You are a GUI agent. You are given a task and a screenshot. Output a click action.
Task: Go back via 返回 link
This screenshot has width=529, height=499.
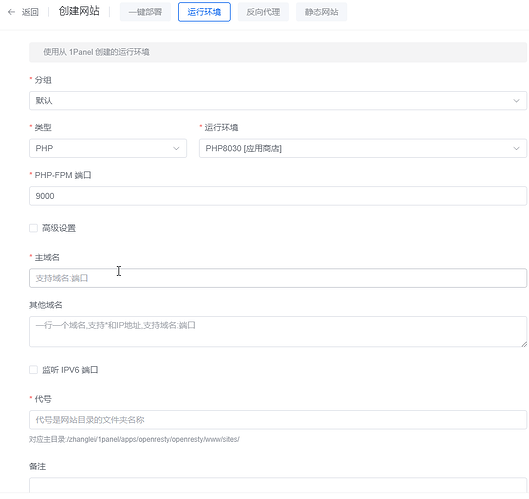30,12
